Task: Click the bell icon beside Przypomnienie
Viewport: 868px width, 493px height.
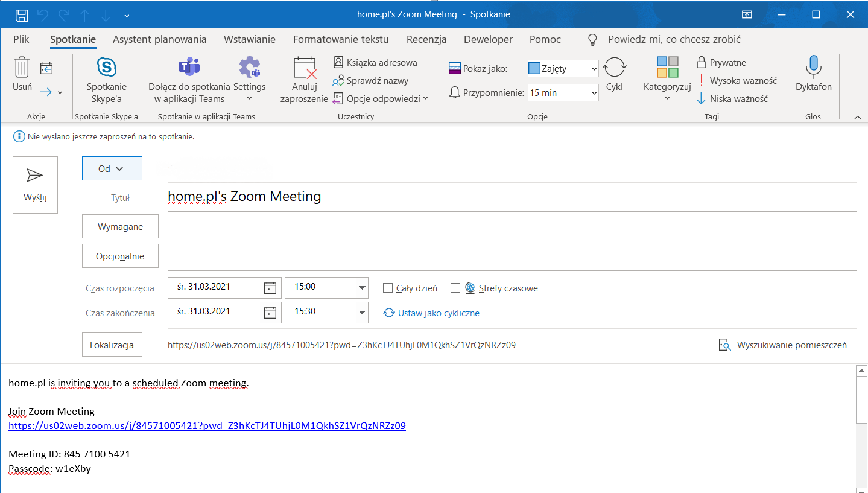Action: pyautogui.click(x=455, y=92)
